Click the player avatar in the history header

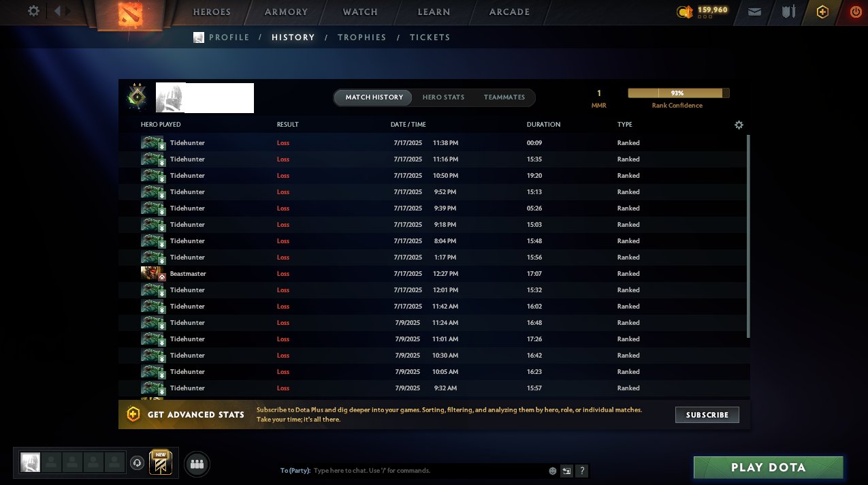click(x=170, y=97)
